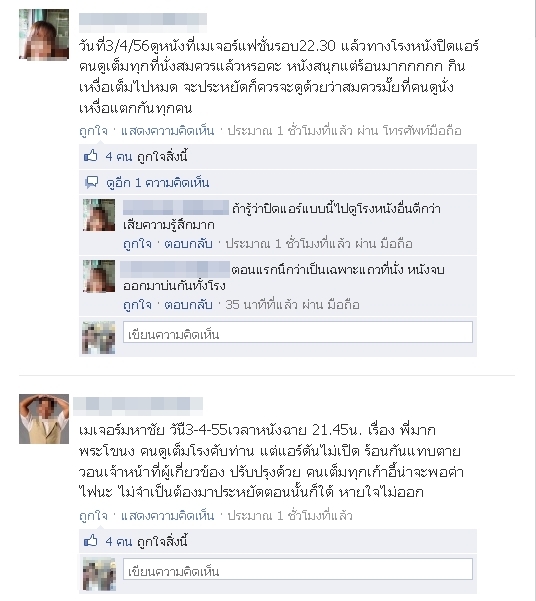Click the speech bubble icon for more comments
Image resolution: width=536 pixels, height=601 pixels.
click(92, 182)
